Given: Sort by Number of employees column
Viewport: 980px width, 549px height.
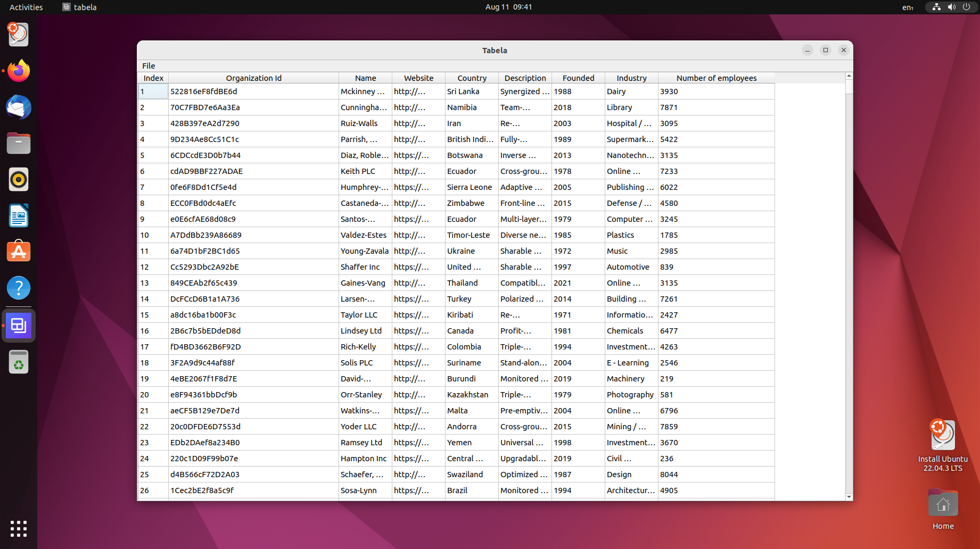Looking at the screenshot, I should pos(716,78).
